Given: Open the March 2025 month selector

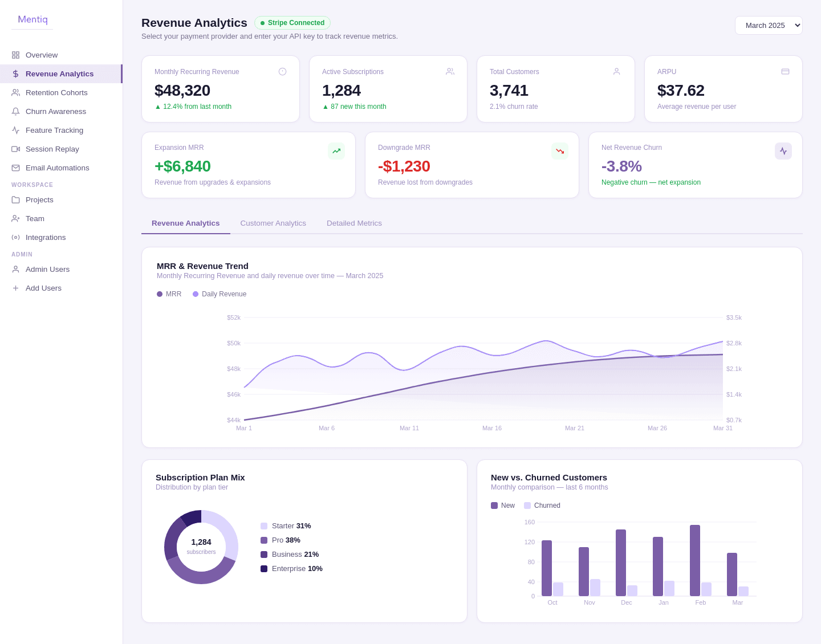Looking at the screenshot, I should 769,25.
